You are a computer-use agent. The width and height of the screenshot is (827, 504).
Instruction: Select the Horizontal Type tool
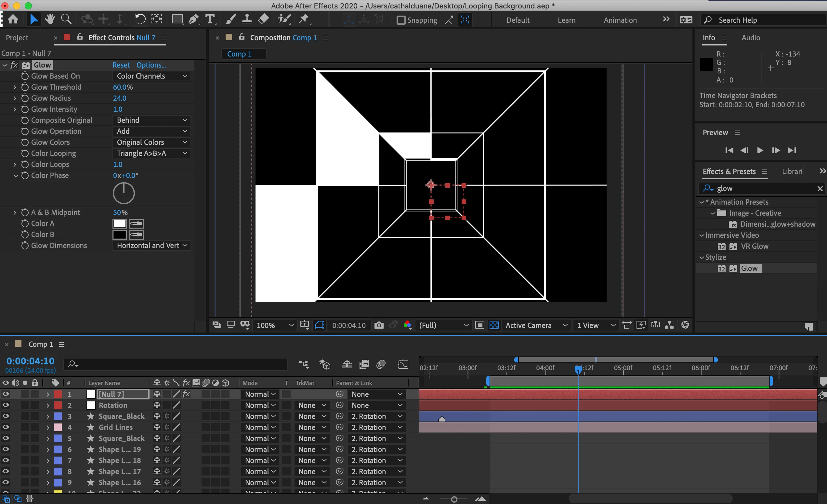click(x=210, y=19)
